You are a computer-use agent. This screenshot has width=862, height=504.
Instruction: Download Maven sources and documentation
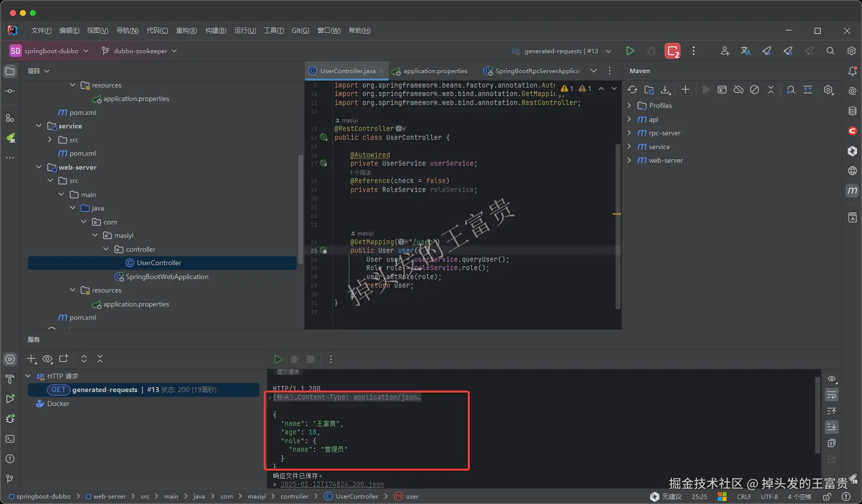pyautogui.click(x=665, y=90)
